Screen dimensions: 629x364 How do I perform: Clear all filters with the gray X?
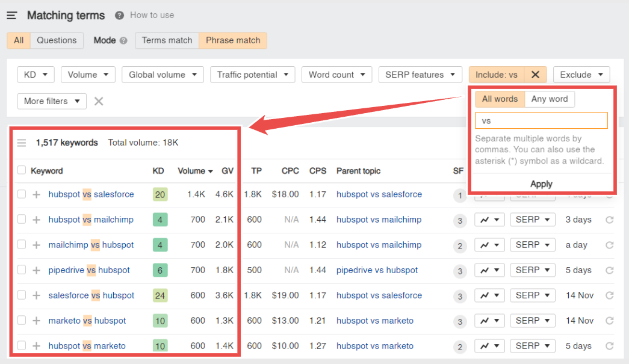pyautogui.click(x=99, y=102)
